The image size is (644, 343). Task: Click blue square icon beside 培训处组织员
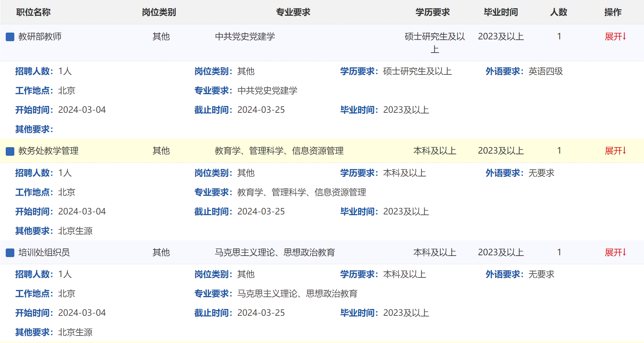point(10,252)
